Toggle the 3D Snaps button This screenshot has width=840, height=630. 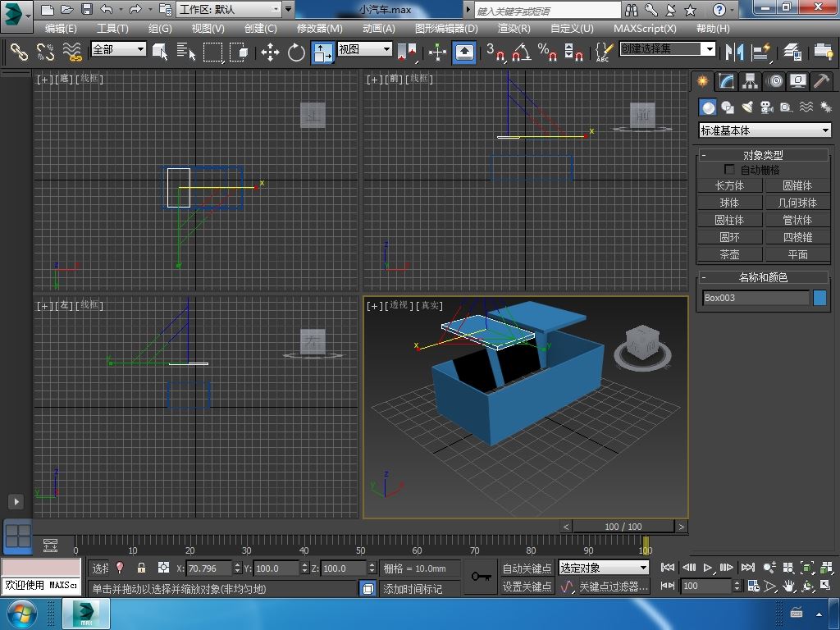pyautogui.click(x=495, y=52)
